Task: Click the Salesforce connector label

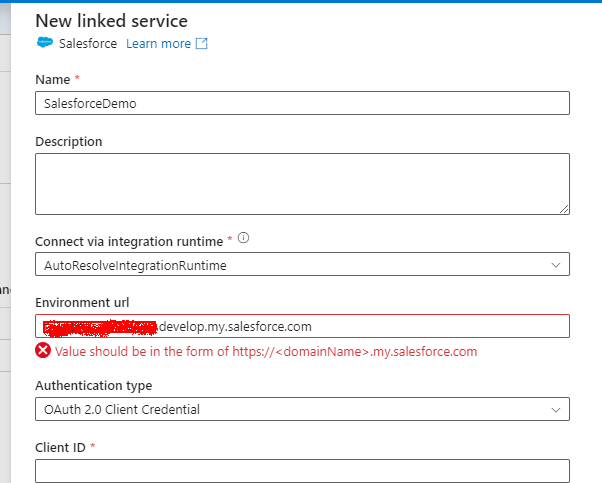Action: coord(88,44)
